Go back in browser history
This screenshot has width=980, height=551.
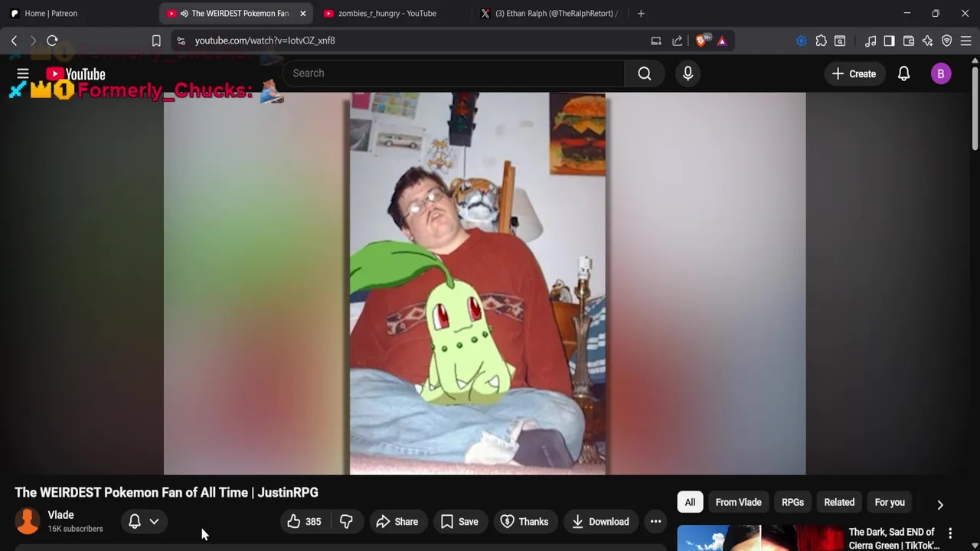(14, 41)
